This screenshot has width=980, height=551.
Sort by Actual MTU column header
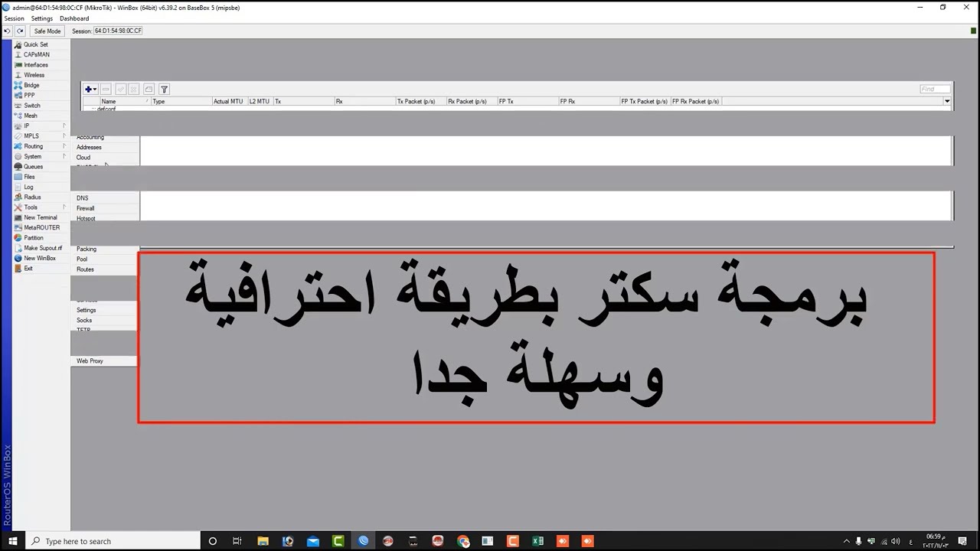229,101
